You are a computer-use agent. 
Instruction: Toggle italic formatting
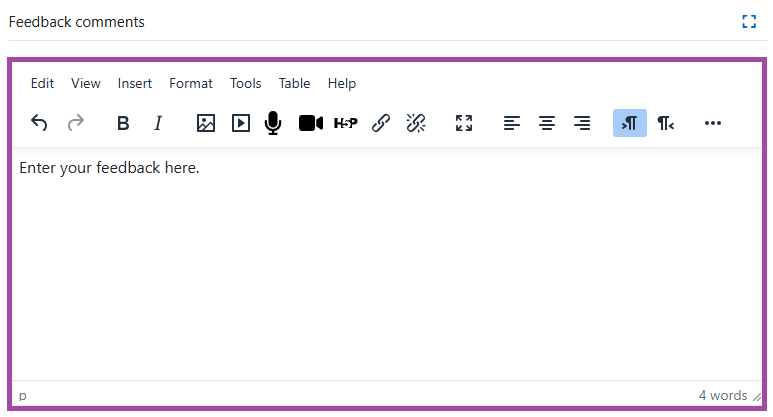tap(158, 123)
